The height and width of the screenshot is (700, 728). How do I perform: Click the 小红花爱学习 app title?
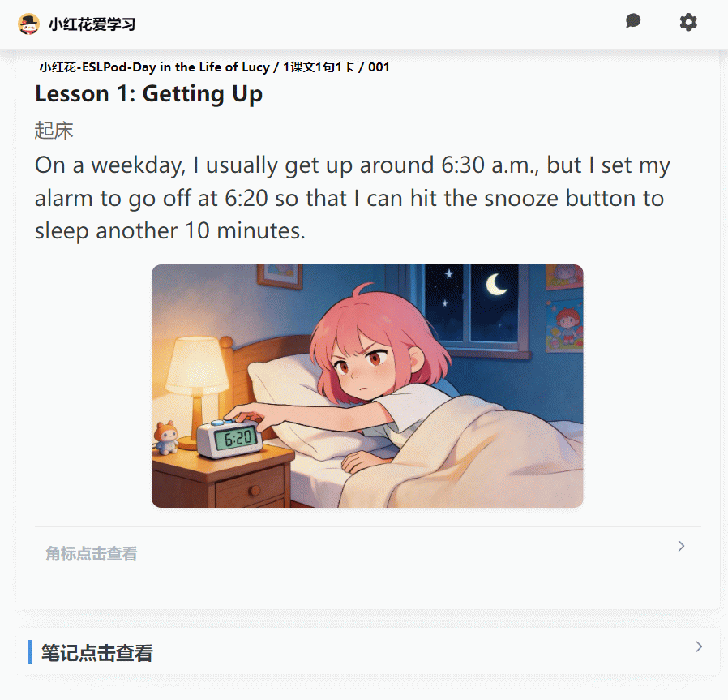pyautogui.click(x=92, y=24)
